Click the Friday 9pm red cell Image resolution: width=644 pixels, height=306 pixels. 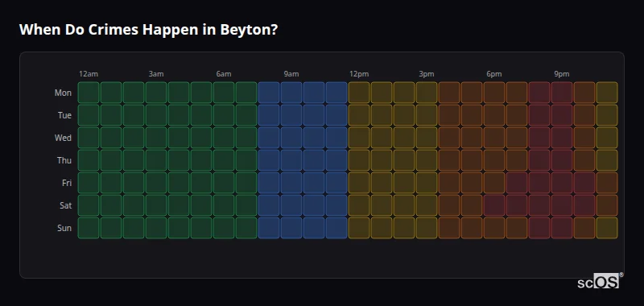coord(561,183)
